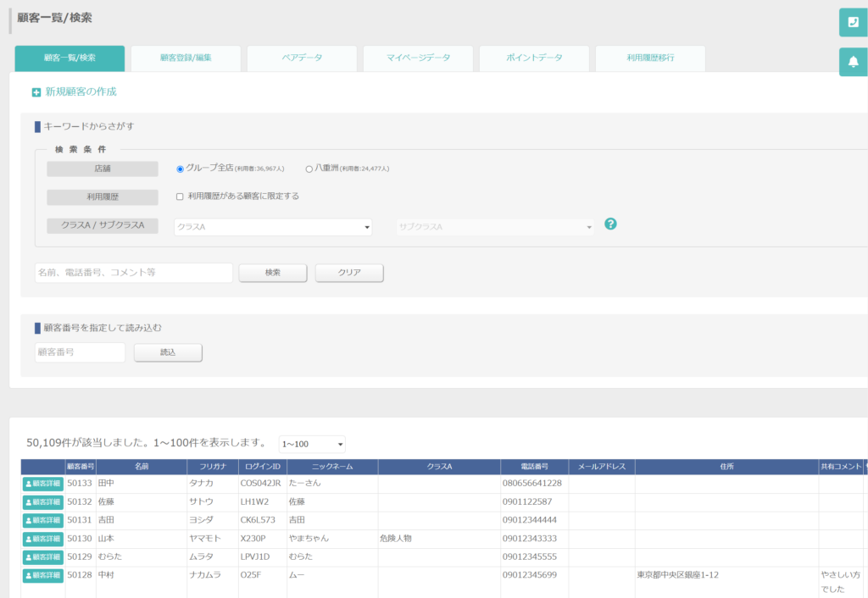Click the help question mark icon
The image size is (868, 598).
(x=610, y=224)
